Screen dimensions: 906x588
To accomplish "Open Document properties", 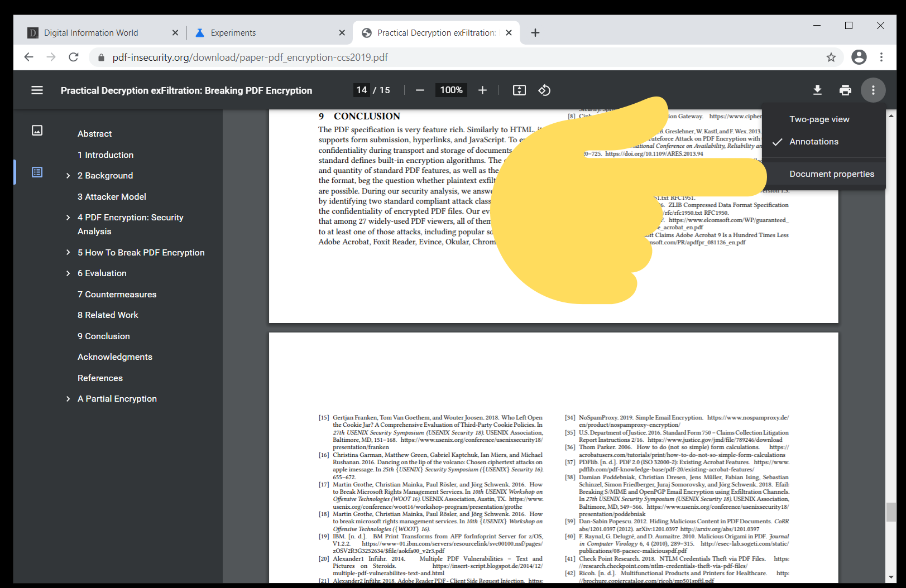I will [x=831, y=173].
